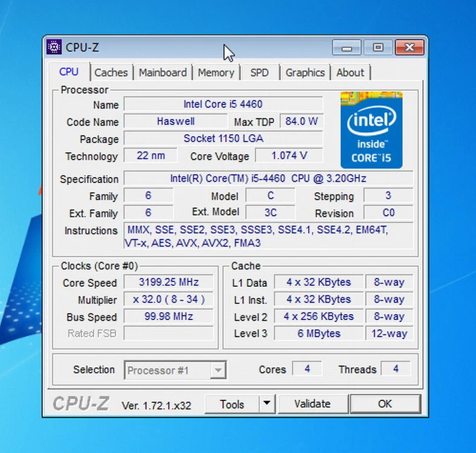The height and width of the screenshot is (453, 476).
Task: Click the L1 Data size '4 x 32 KBytes'
Action: pyautogui.click(x=319, y=282)
